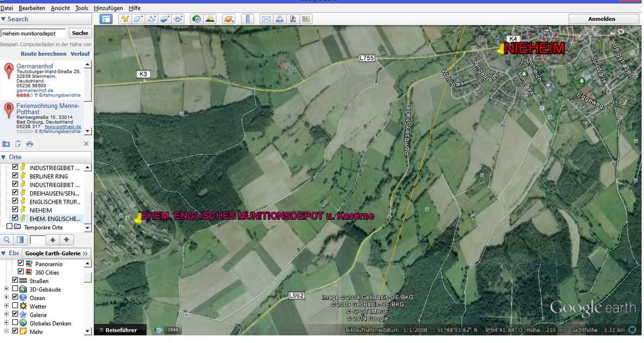Image resolution: width=644 pixels, height=343 pixels.
Task: View in Google Maps toolbar icon
Action: point(306,19)
